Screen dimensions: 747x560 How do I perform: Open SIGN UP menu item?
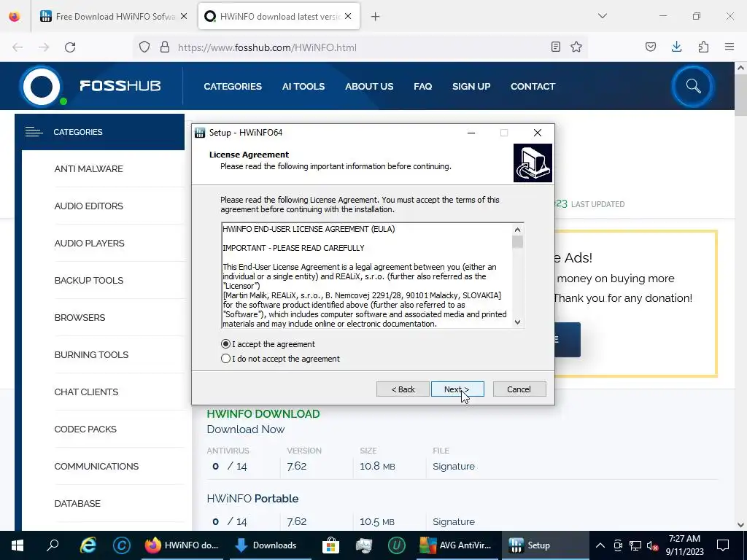(471, 87)
